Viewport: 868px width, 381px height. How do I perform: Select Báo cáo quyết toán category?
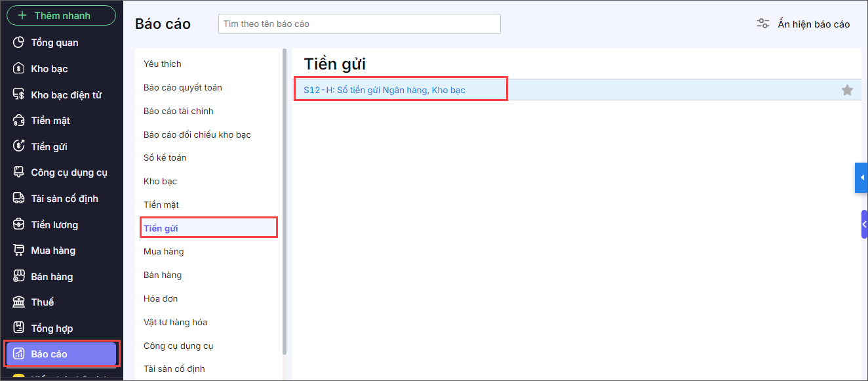182,87
